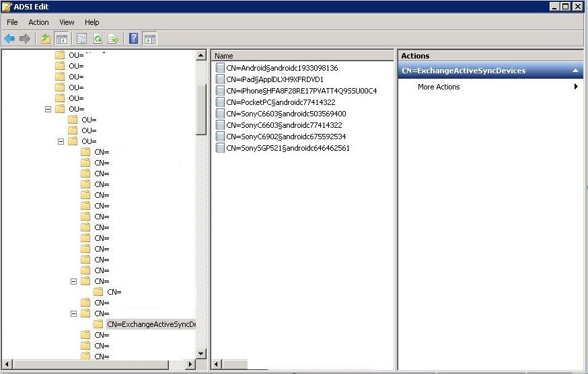Click the icon beside CN=Android§androidc1933098136

tap(220, 68)
